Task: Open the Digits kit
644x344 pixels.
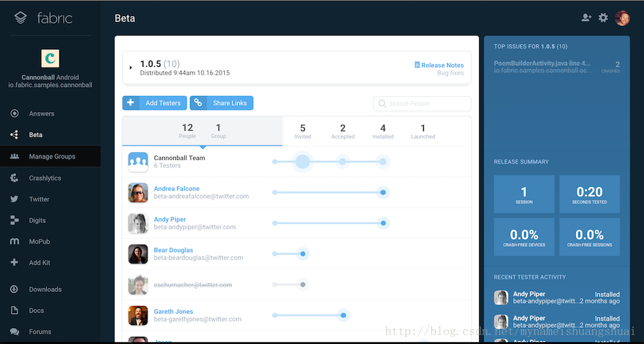Action: click(37, 220)
